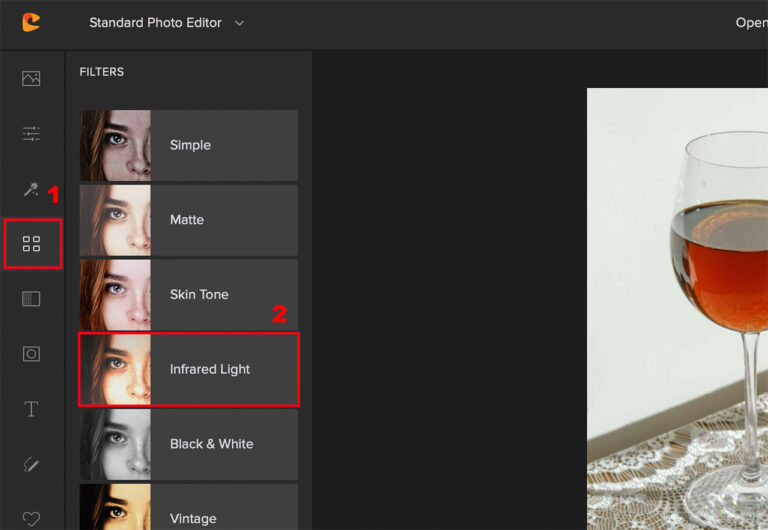Image resolution: width=768 pixels, height=530 pixels.
Task: Apply the Black & White filter
Action: [x=189, y=444]
